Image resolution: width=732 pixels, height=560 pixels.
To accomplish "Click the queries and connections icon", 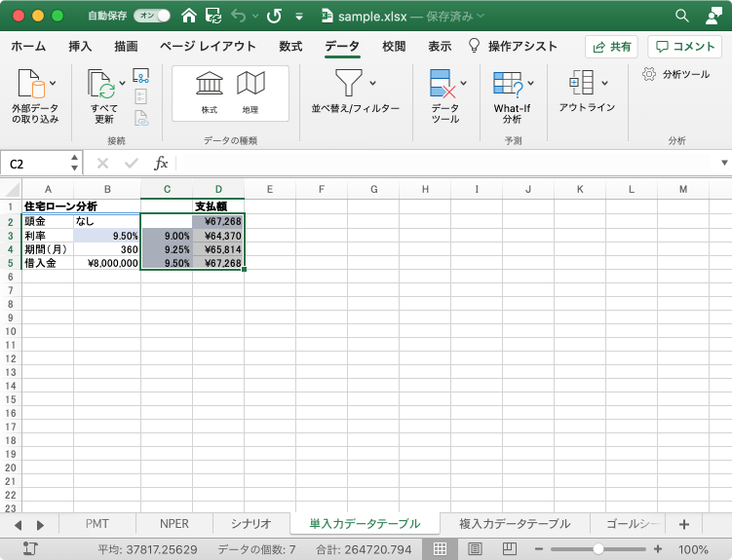I will tap(141, 76).
